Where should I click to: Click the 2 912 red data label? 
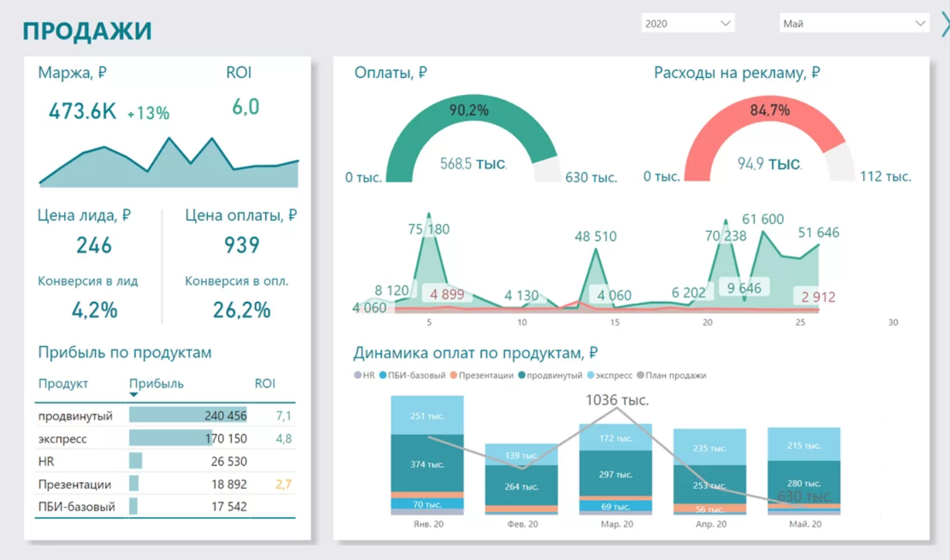[818, 297]
